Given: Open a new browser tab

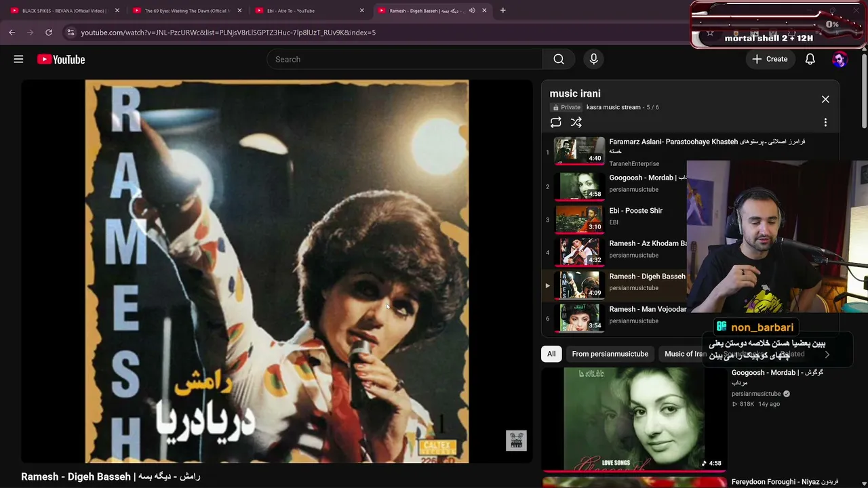Looking at the screenshot, I should click(502, 10).
